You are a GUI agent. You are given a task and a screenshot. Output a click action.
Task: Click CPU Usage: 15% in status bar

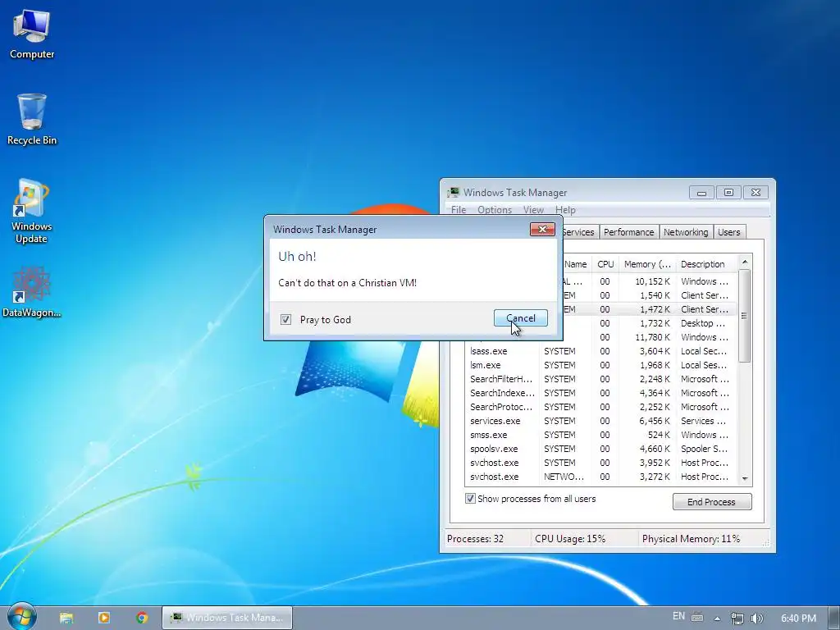[570, 539]
